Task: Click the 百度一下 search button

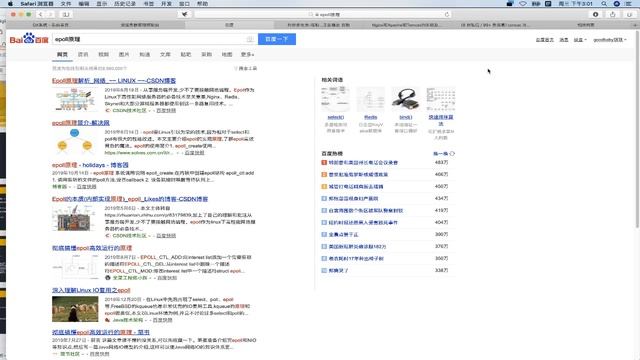Action: coord(277,39)
